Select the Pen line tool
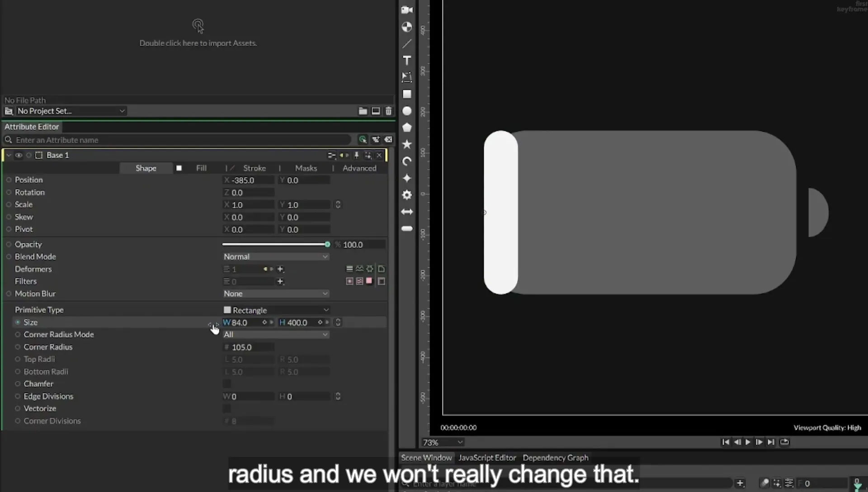The height and width of the screenshot is (492, 868). 407,44
